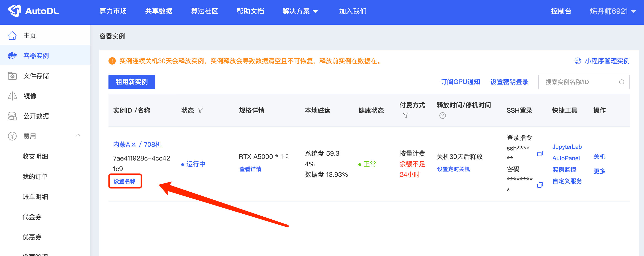Open the 容器实例 sidebar item
The image size is (644, 256).
[36, 56]
